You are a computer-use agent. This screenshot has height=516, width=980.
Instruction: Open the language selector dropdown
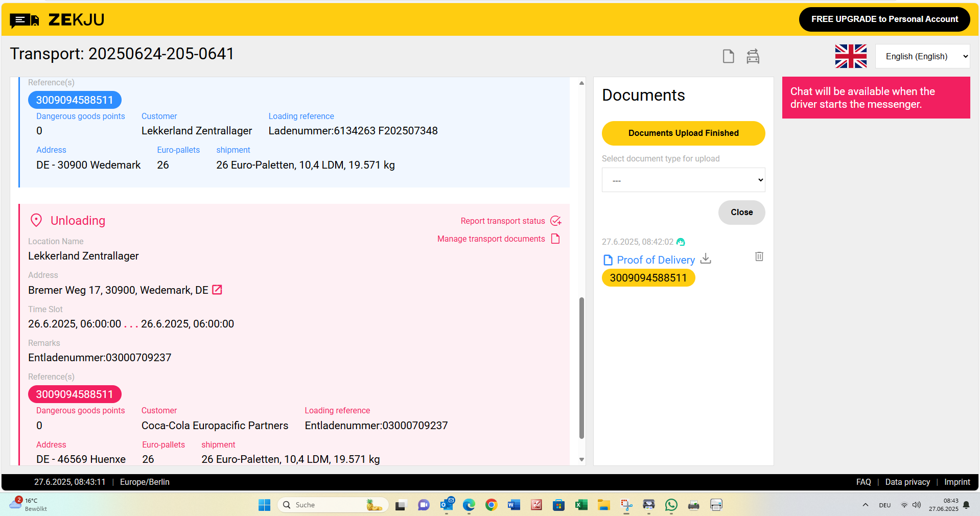(922, 56)
